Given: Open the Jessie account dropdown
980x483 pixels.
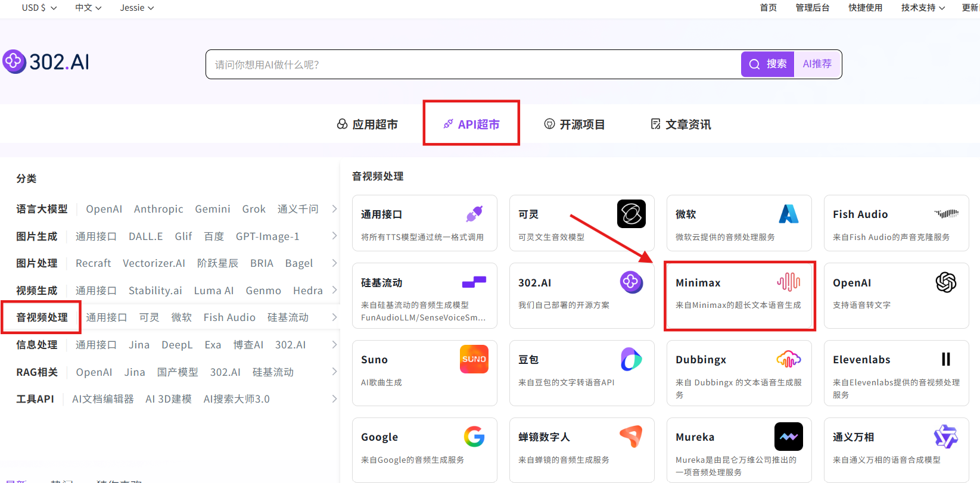Looking at the screenshot, I should [x=137, y=8].
